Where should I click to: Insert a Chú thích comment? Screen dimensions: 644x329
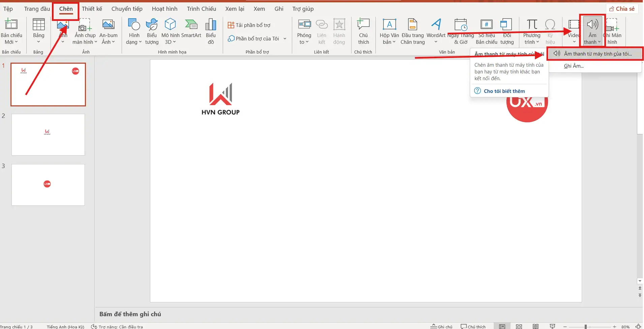pos(363,32)
